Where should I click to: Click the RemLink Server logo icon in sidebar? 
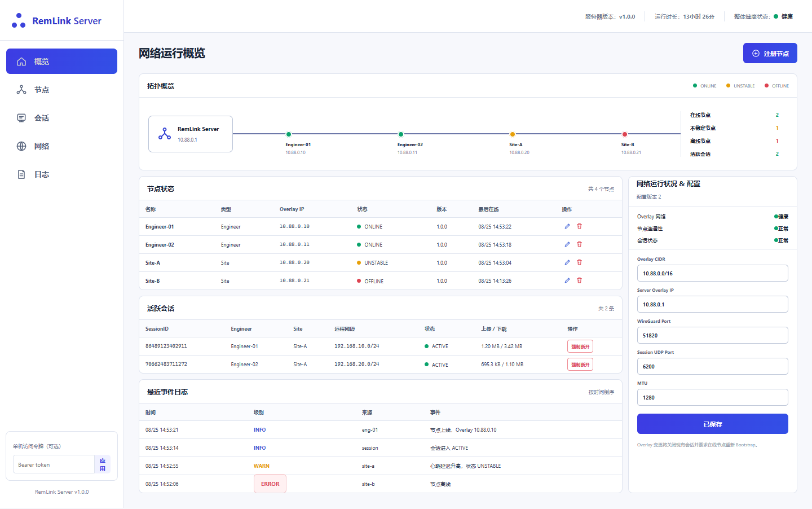[x=19, y=20]
